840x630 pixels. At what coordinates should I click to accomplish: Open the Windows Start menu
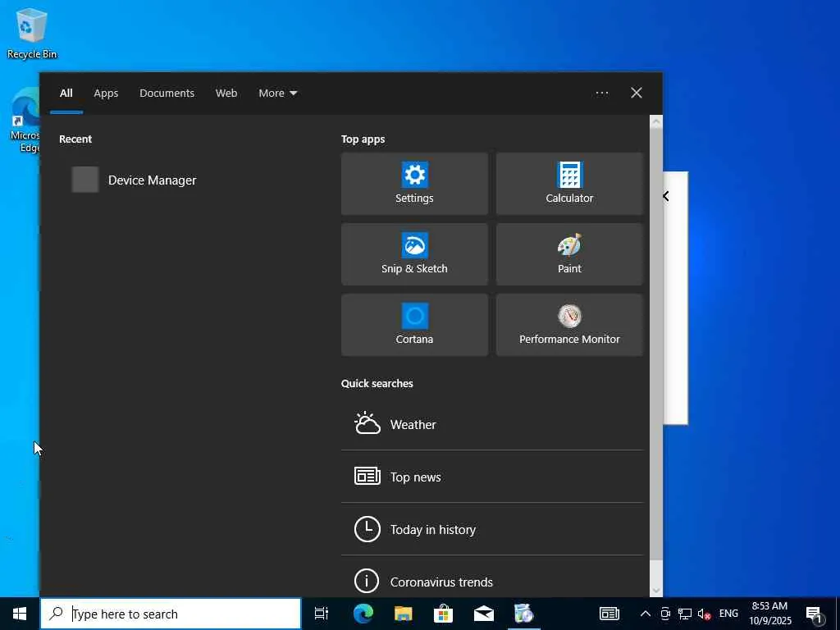(20, 614)
